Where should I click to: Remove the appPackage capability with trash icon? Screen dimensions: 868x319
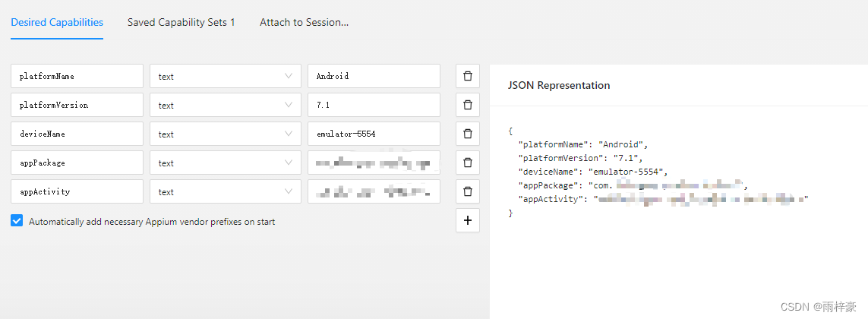click(x=468, y=163)
